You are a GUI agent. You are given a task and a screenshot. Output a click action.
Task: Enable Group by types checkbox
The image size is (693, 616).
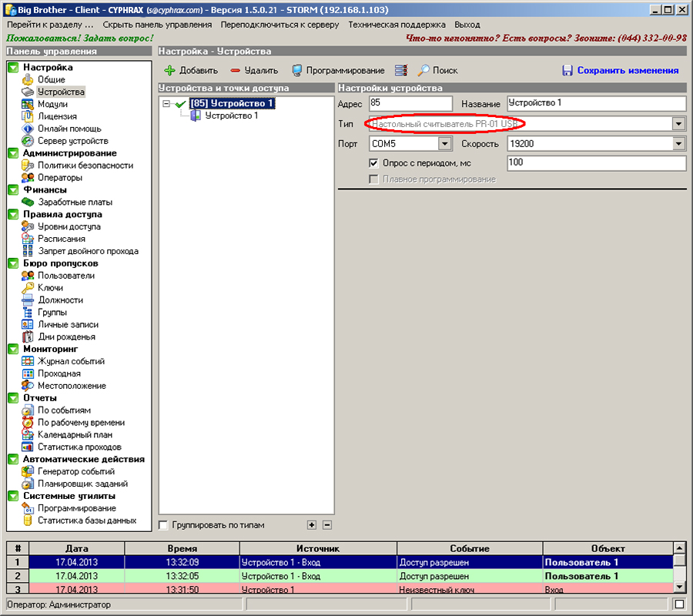[x=163, y=525]
